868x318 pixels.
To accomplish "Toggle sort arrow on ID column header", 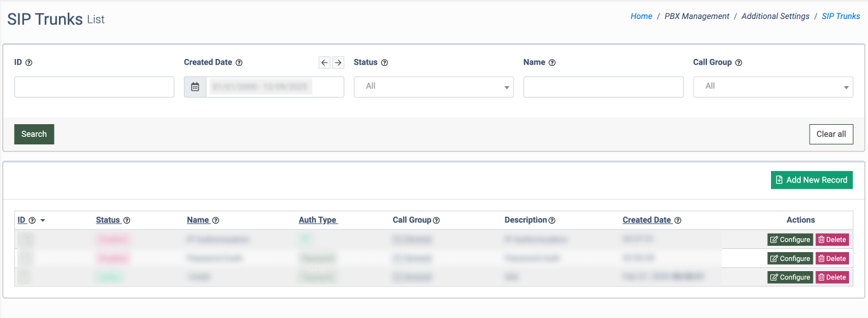I will [x=42, y=220].
